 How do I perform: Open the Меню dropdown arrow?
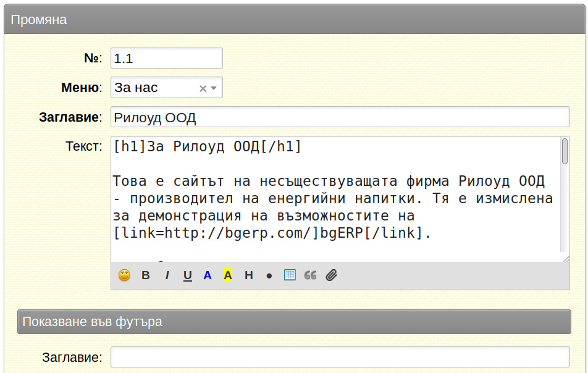coord(214,88)
